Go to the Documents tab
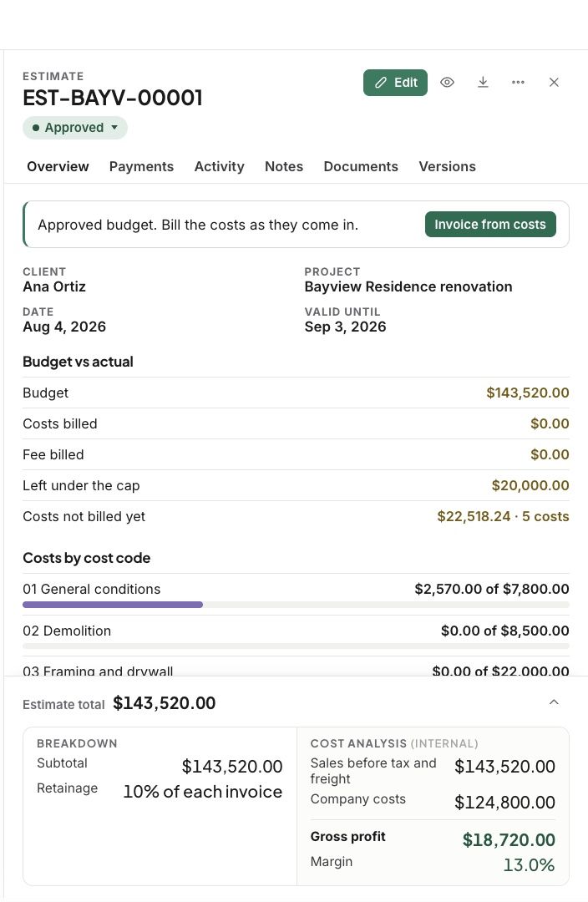 click(361, 166)
